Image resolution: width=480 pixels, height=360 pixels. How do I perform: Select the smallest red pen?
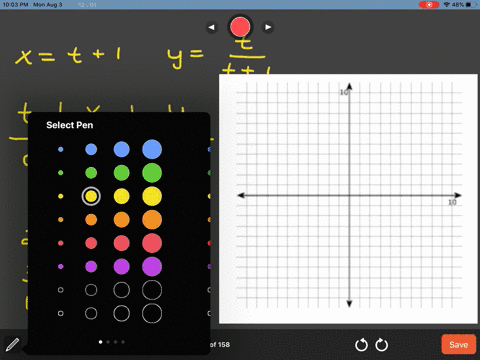tap(61, 243)
